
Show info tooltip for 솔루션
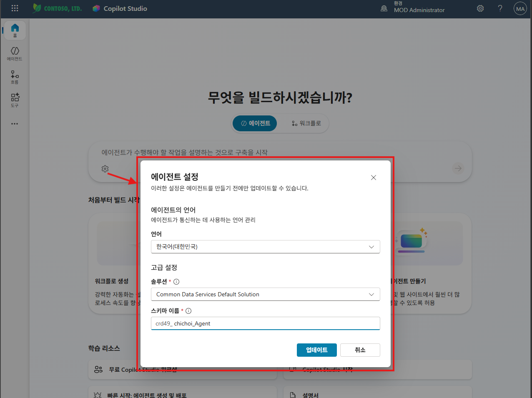(x=176, y=282)
